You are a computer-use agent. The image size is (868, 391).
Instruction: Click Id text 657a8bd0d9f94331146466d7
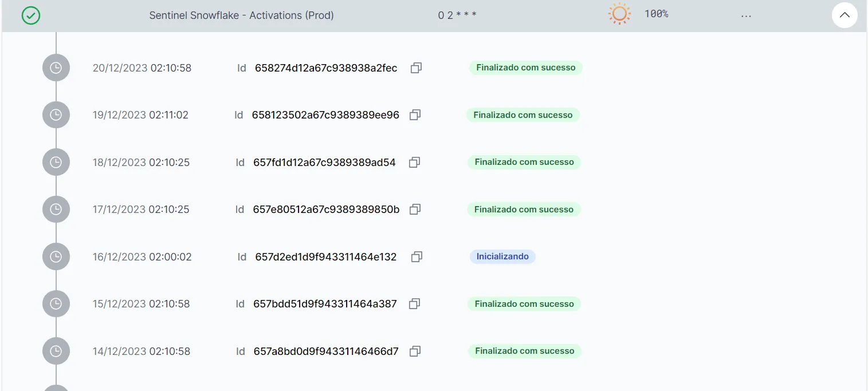[326, 351]
